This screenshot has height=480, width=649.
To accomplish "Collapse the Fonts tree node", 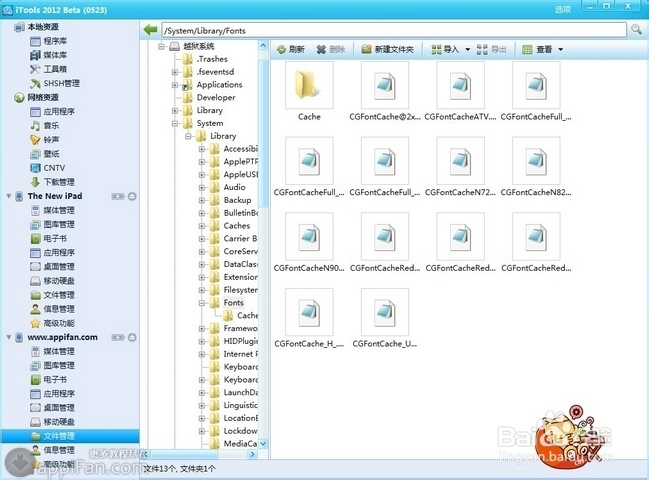I will pyautogui.click(x=202, y=303).
